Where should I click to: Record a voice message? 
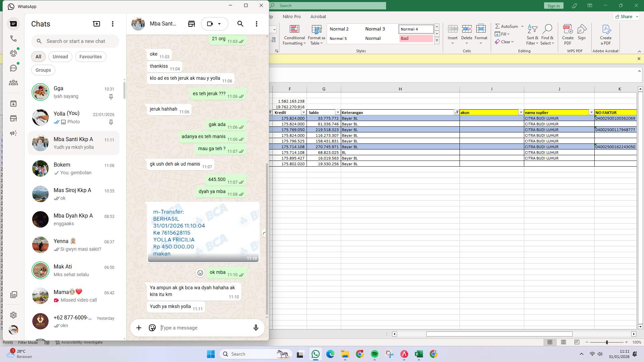(256, 327)
